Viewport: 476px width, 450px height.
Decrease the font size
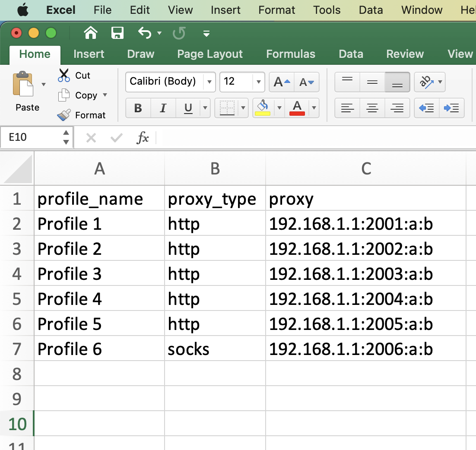coord(307,82)
